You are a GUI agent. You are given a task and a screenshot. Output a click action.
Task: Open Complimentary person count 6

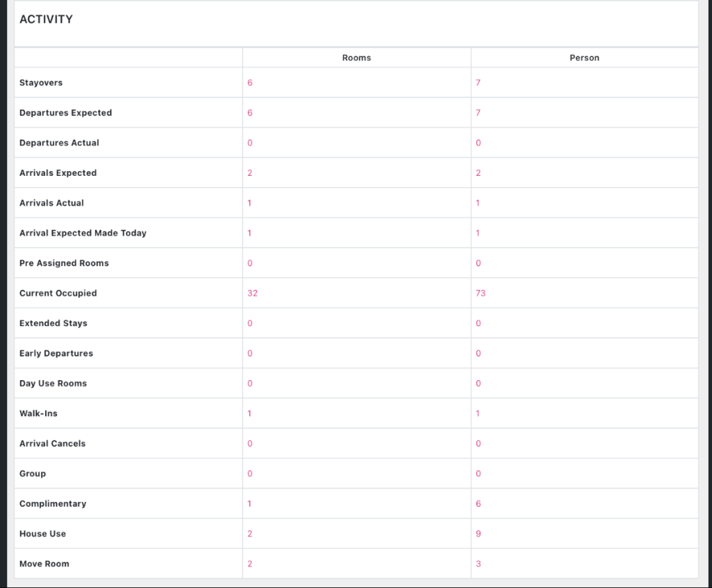[x=478, y=504]
